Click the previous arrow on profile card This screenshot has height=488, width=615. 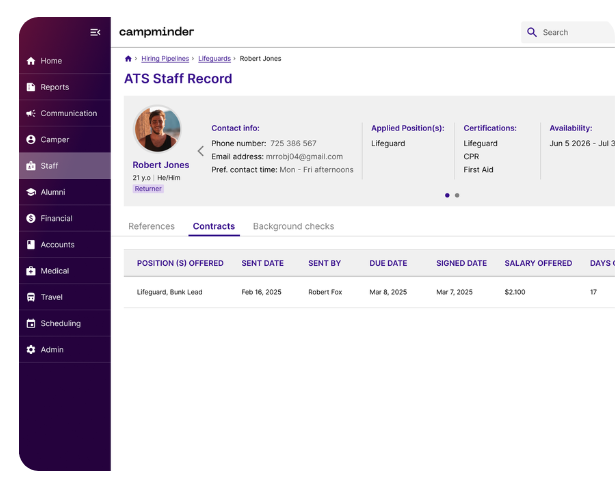200,151
